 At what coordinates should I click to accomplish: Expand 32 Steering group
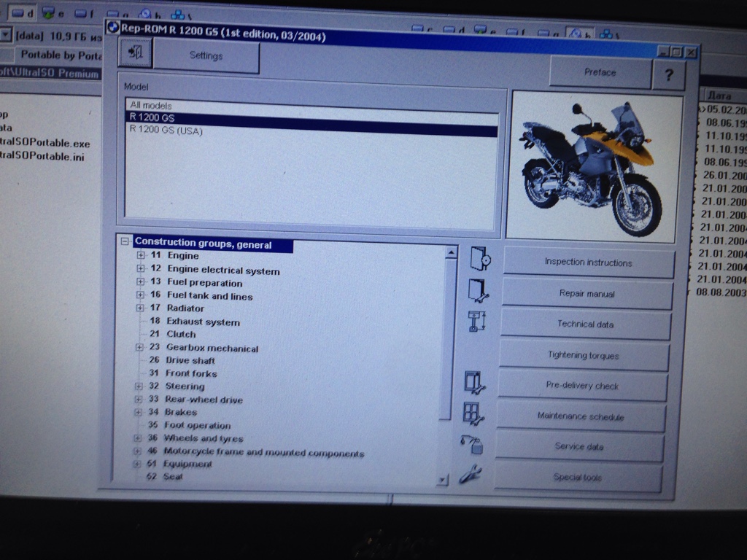point(139,386)
